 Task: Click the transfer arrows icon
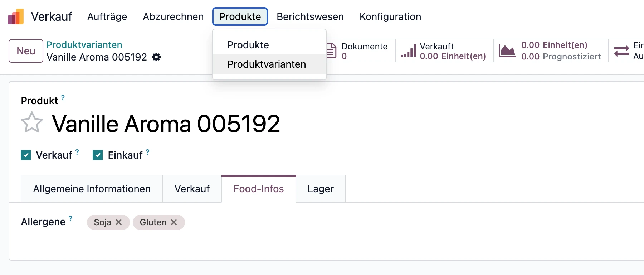pyautogui.click(x=621, y=51)
